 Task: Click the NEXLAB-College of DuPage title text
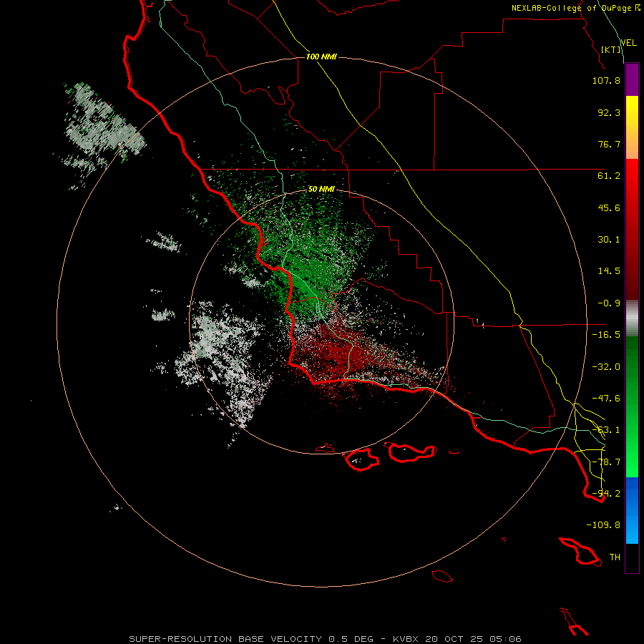[x=575, y=8]
